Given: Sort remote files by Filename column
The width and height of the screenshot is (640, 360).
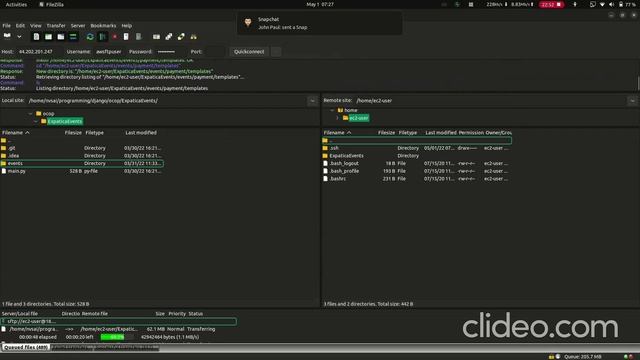Looking at the screenshot, I should (337, 133).
